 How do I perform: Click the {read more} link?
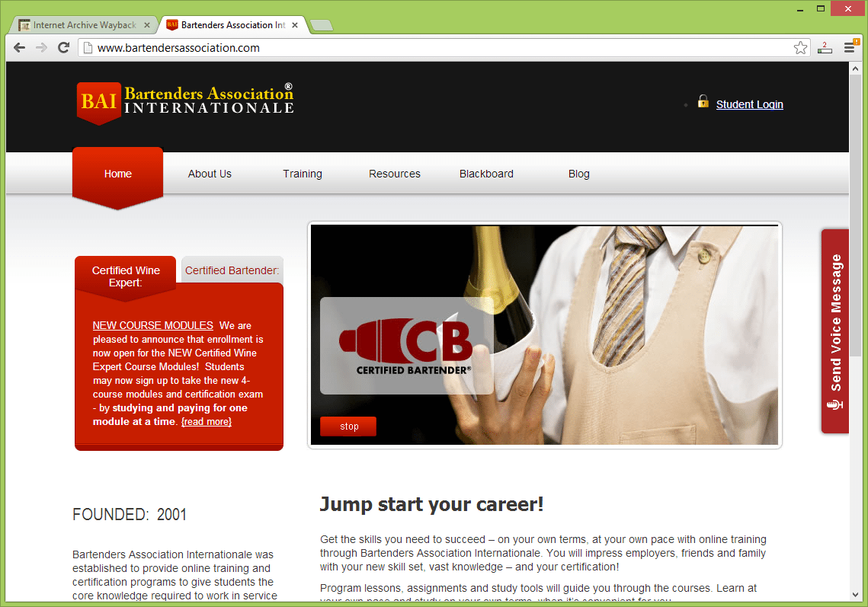coord(207,422)
